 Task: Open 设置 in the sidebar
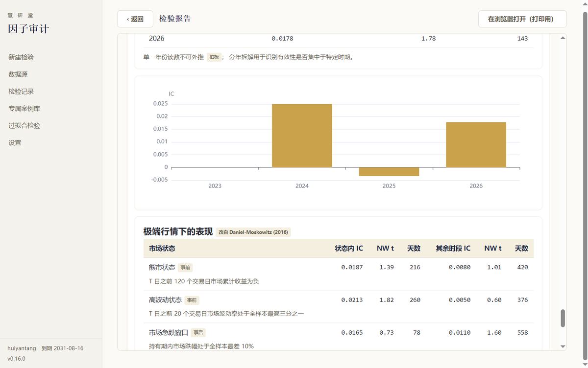click(x=15, y=143)
